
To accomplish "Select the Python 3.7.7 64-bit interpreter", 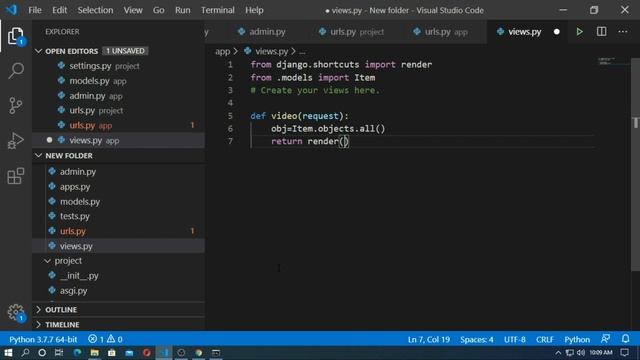I will [43, 339].
